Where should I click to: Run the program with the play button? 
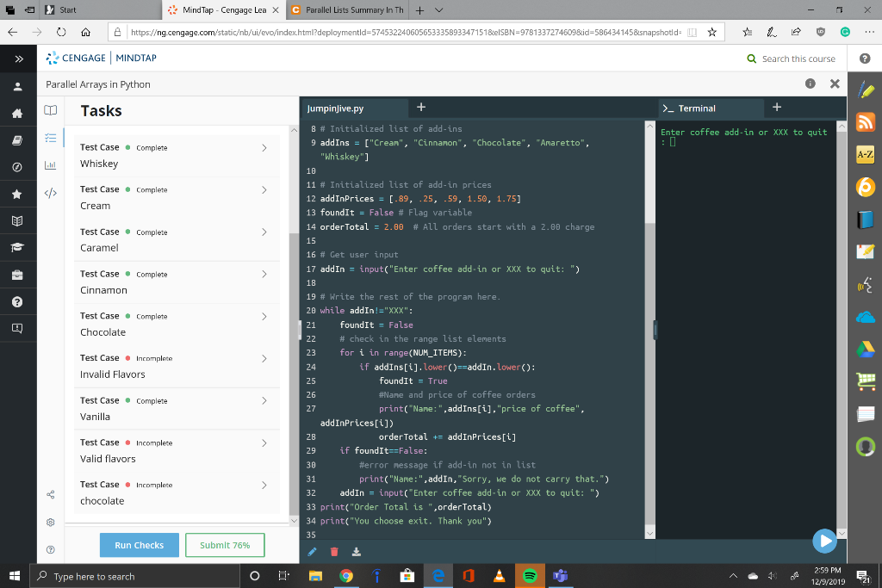(x=824, y=541)
